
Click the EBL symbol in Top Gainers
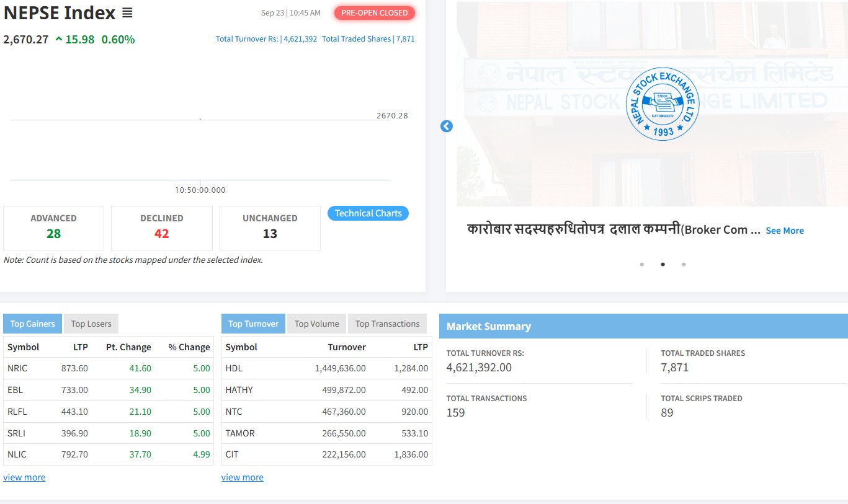pos(15,390)
